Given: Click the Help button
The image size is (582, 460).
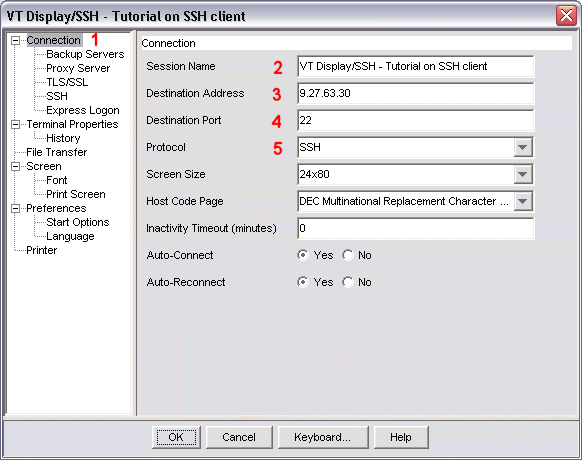Looking at the screenshot, I should (x=401, y=437).
